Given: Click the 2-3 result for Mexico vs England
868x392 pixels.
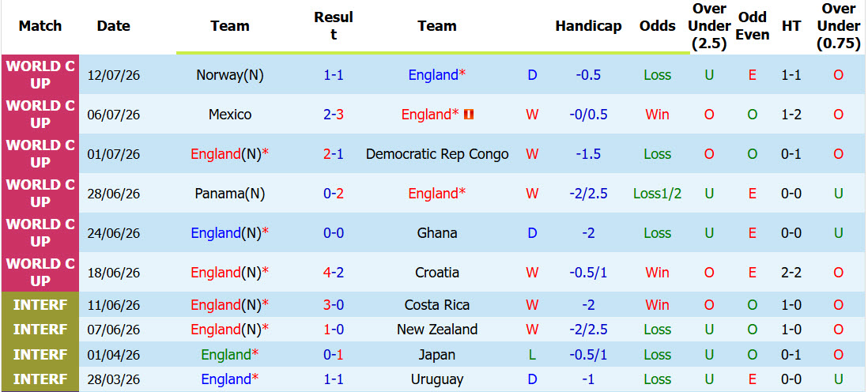Looking at the screenshot, I should (334, 115).
